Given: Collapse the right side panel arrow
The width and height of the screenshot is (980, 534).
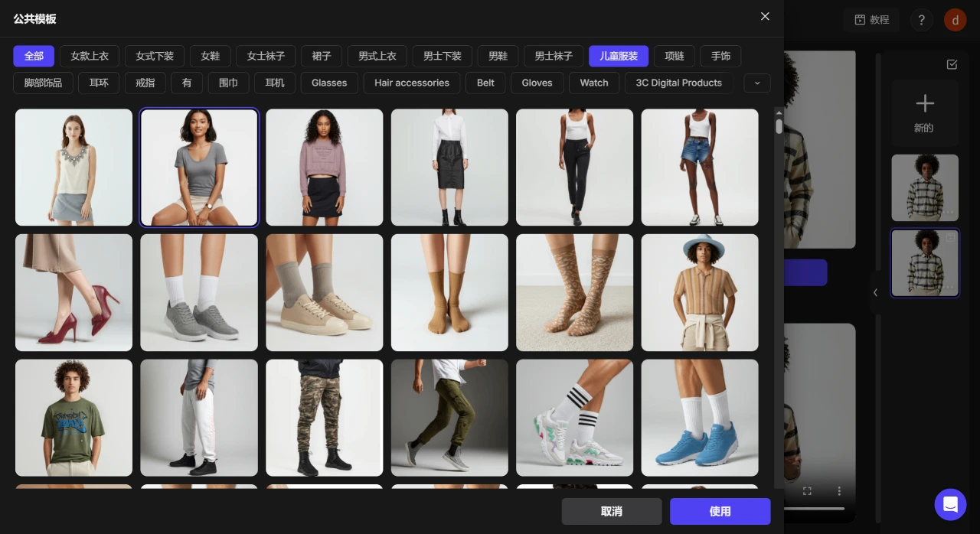Looking at the screenshot, I should click(x=876, y=292).
